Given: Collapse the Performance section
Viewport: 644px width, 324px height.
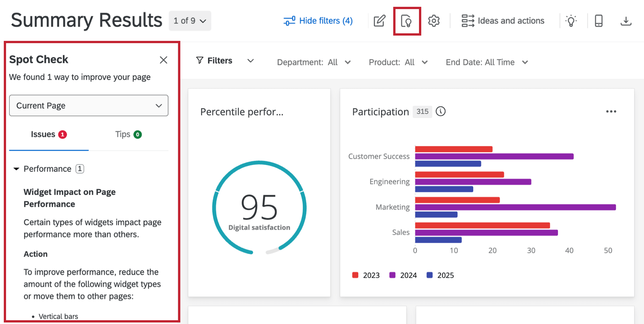Looking at the screenshot, I should coord(16,169).
